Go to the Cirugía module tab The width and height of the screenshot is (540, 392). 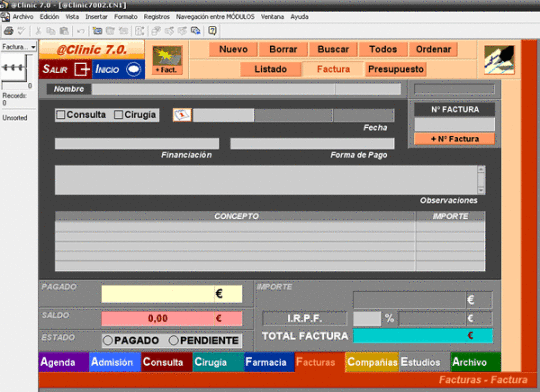pyautogui.click(x=218, y=362)
